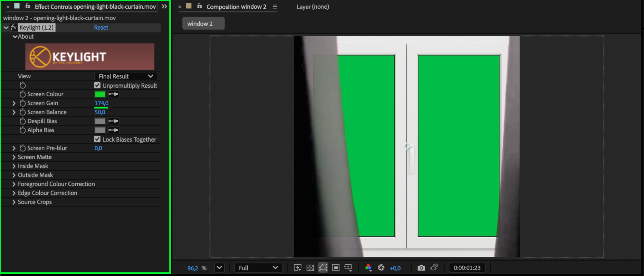Click the show channel RGB icon

click(369, 268)
